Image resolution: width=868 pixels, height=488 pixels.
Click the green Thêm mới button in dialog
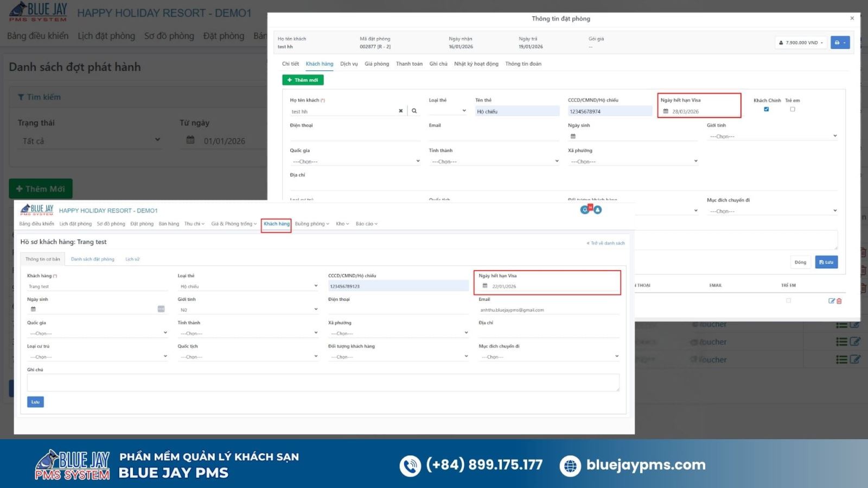[303, 80]
